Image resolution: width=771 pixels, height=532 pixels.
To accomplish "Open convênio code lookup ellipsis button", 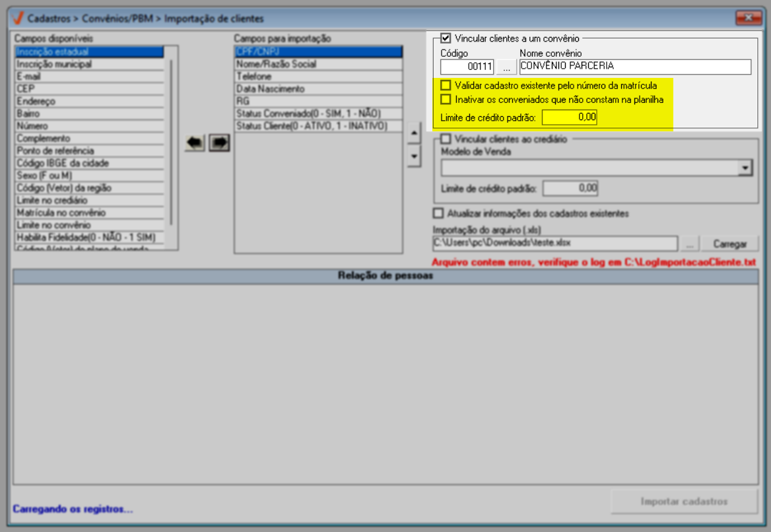I will coord(506,67).
